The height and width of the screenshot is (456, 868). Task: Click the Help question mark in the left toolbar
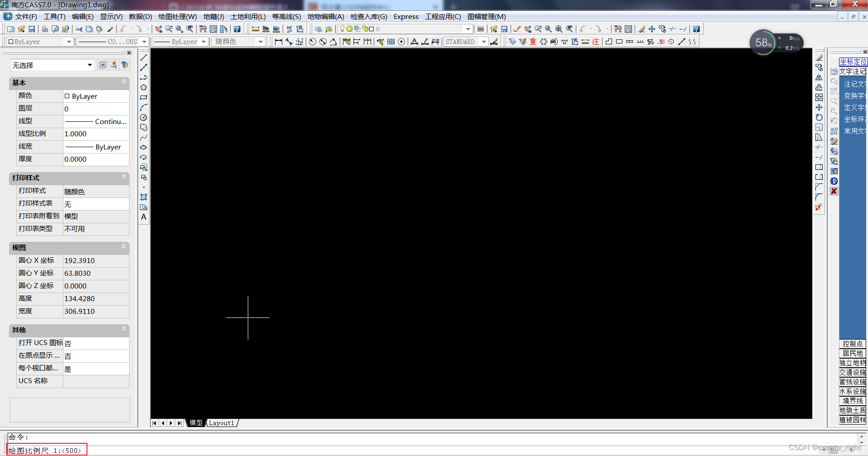pyautogui.click(x=237, y=29)
